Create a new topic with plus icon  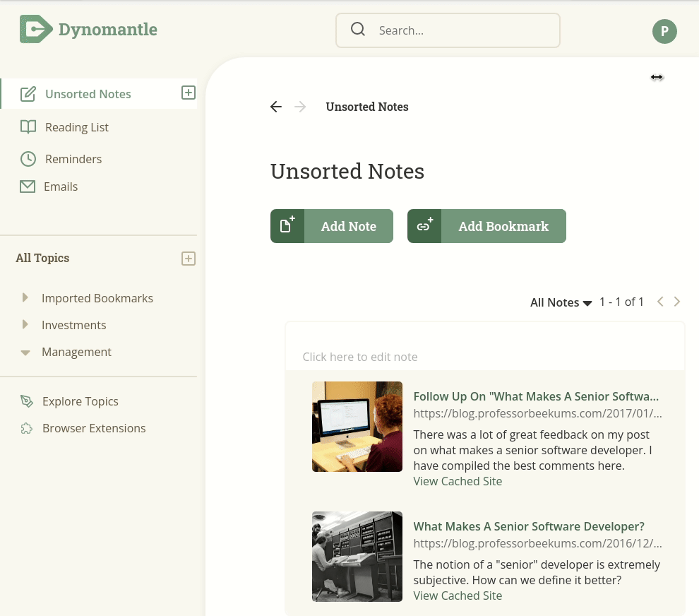tap(188, 259)
